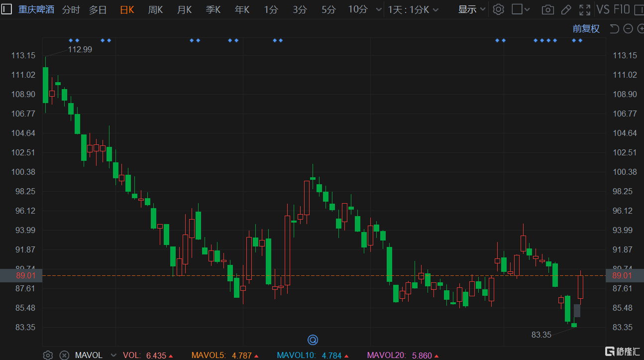
Task: Click the first blue diamond event marker at top left
Action: (71, 40)
